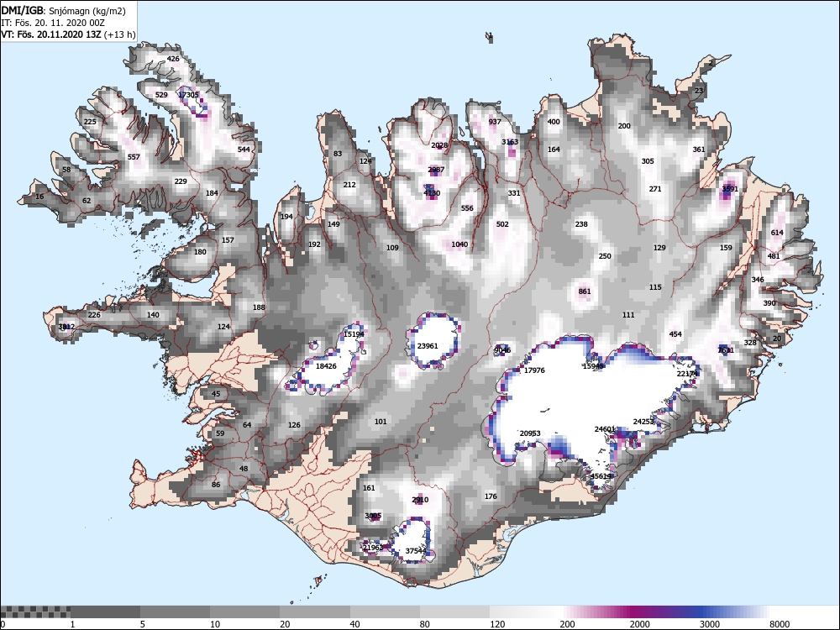This screenshot has width=840, height=630.
Task: Click the legend label '2000'
Action: [x=639, y=624]
